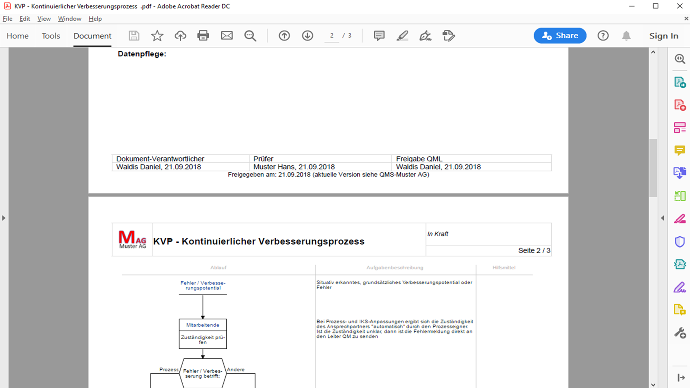Open Help question mark icon
This screenshot has height=388, width=690.
tap(603, 36)
